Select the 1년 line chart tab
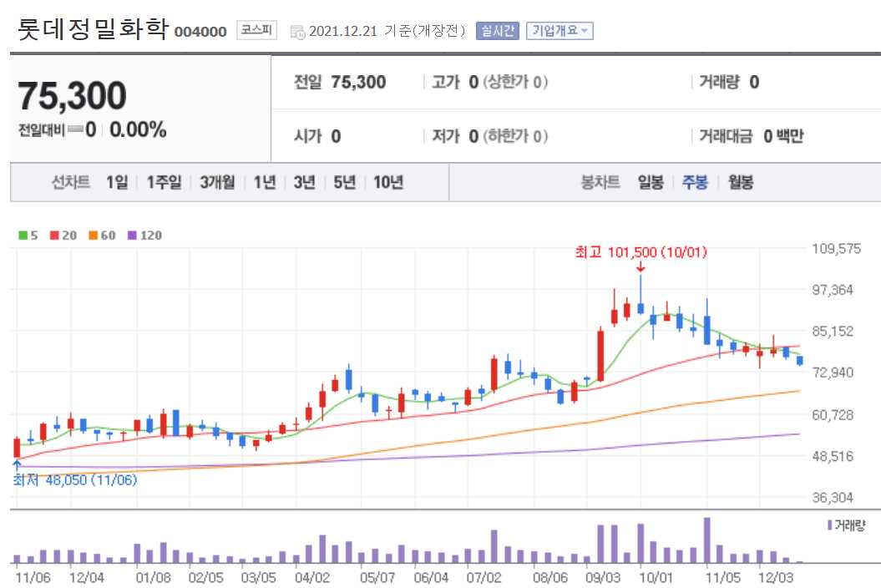Image resolution: width=881 pixels, height=588 pixels. click(x=264, y=182)
